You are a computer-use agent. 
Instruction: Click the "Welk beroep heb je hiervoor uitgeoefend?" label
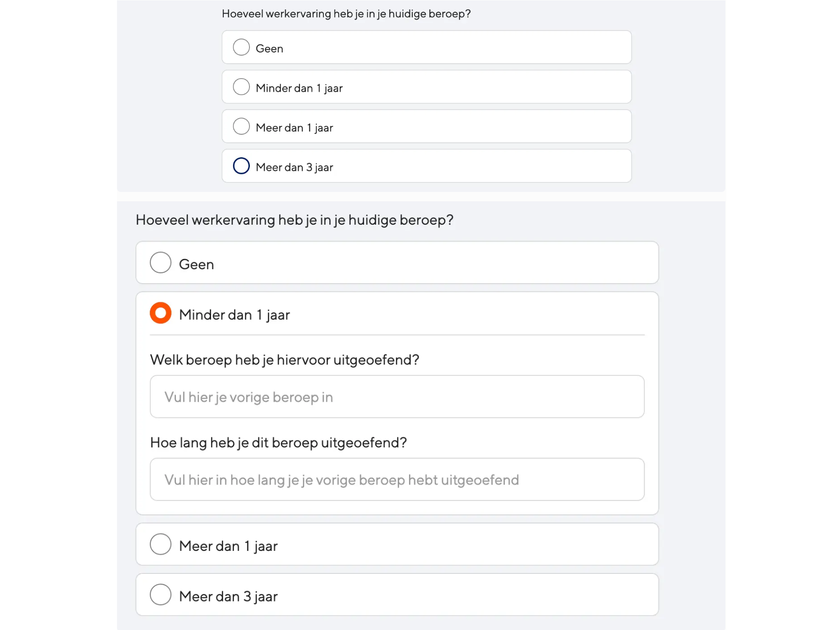coord(285,359)
